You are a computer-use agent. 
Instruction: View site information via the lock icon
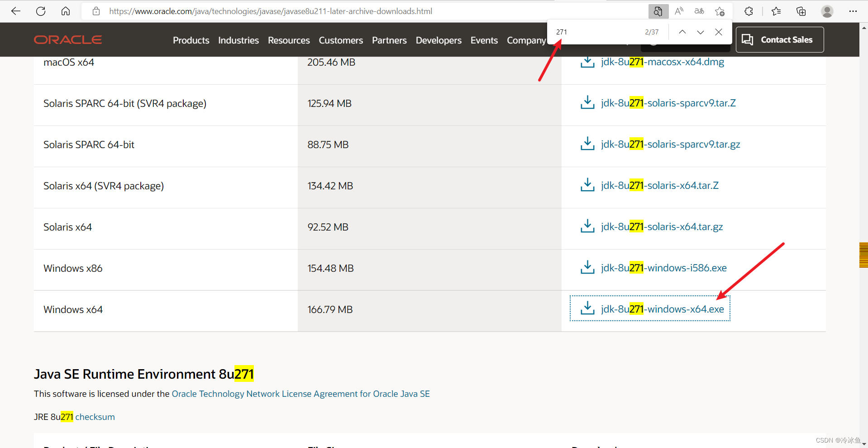pyautogui.click(x=96, y=11)
